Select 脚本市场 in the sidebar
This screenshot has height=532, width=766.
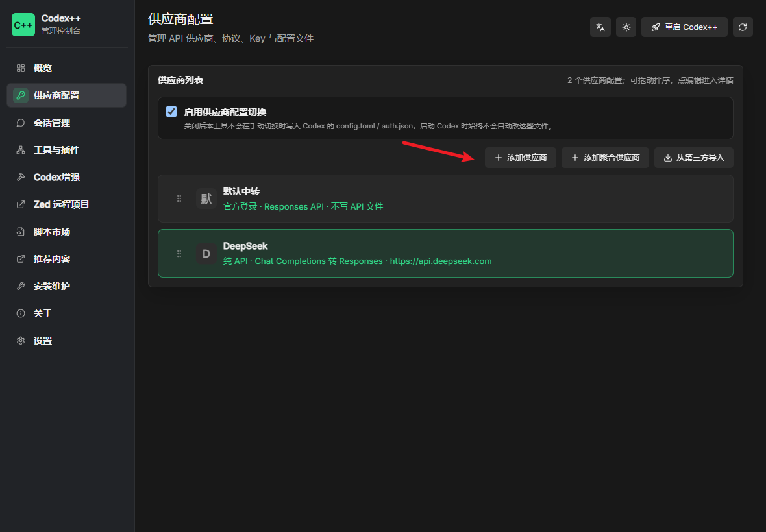(66, 232)
